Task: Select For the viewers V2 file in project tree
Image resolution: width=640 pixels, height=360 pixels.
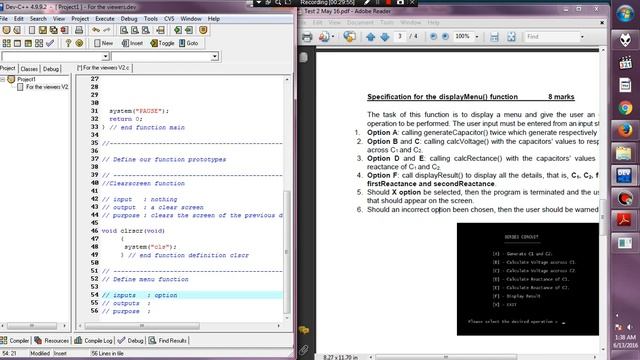Action: click(43, 87)
